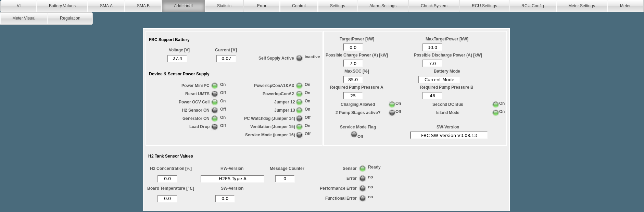Open the SMA A tab
The height and width of the screenshot is (212, 644).
tap(106, 6)
